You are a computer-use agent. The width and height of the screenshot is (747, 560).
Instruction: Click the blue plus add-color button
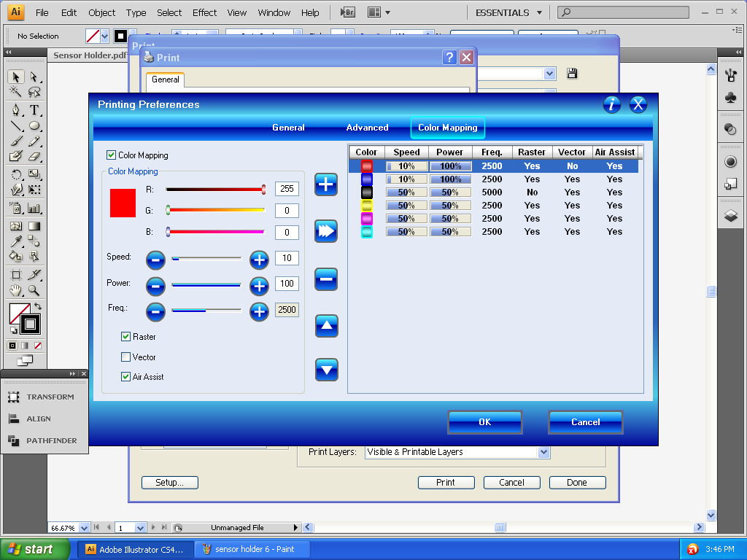tap(326, 184)
